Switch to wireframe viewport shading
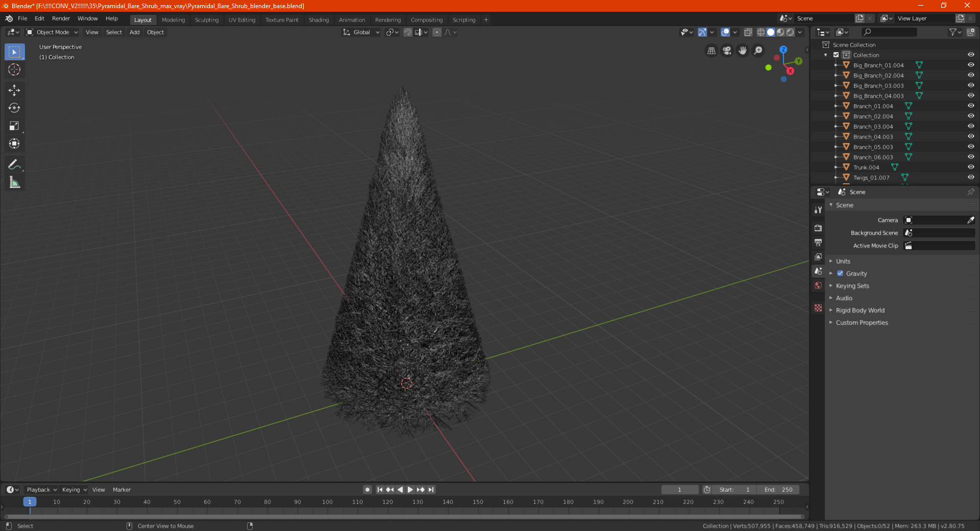980x531 pixels. [x=761, y=32]
